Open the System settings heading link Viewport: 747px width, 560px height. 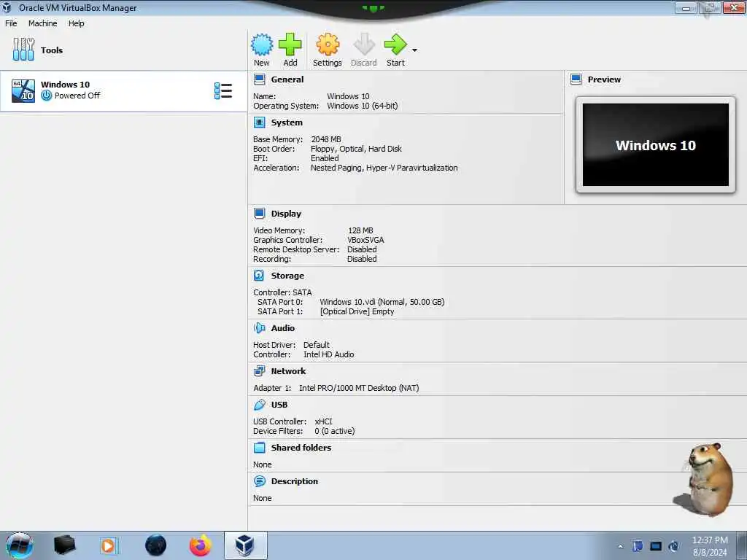(x=287, y=122)
